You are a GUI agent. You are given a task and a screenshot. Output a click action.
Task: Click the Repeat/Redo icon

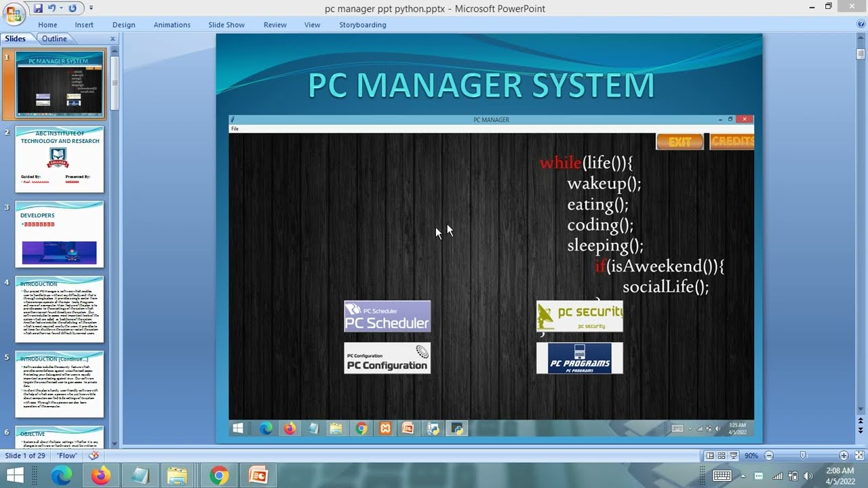pyautogui.click(x=72, y=8)
